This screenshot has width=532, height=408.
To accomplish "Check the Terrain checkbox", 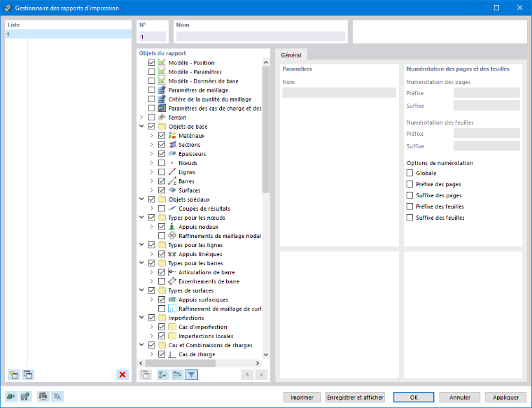I will click(x=152, y=118).
